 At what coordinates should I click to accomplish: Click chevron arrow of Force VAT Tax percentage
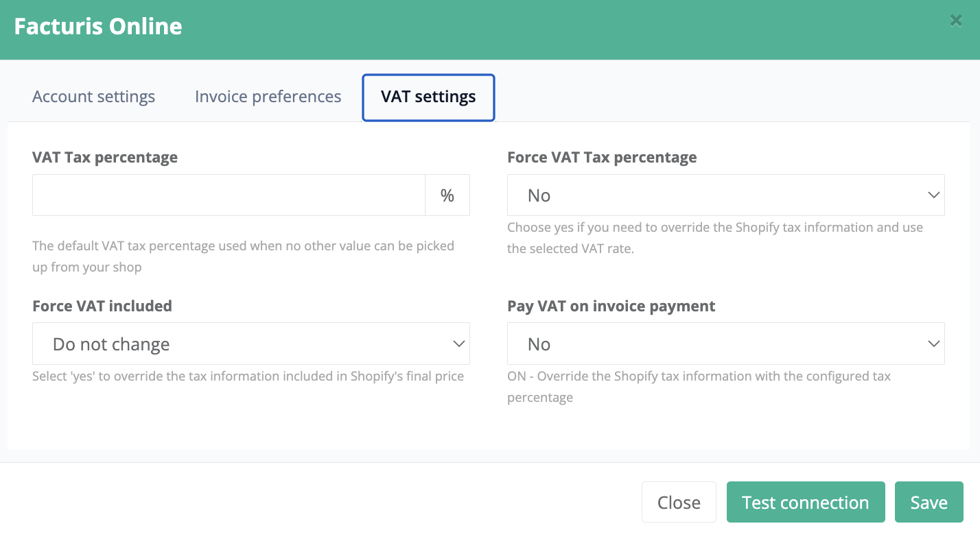[933, 195]
